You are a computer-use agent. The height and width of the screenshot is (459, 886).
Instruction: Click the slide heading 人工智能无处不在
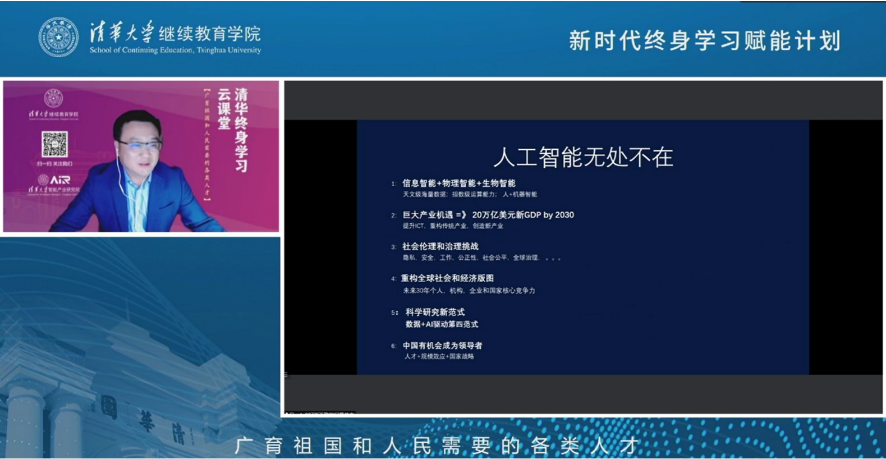pyautogui.click(x=583, y=156)
